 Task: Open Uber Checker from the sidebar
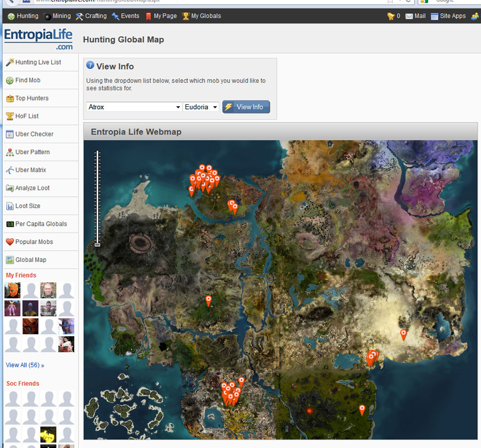point(41,134)
